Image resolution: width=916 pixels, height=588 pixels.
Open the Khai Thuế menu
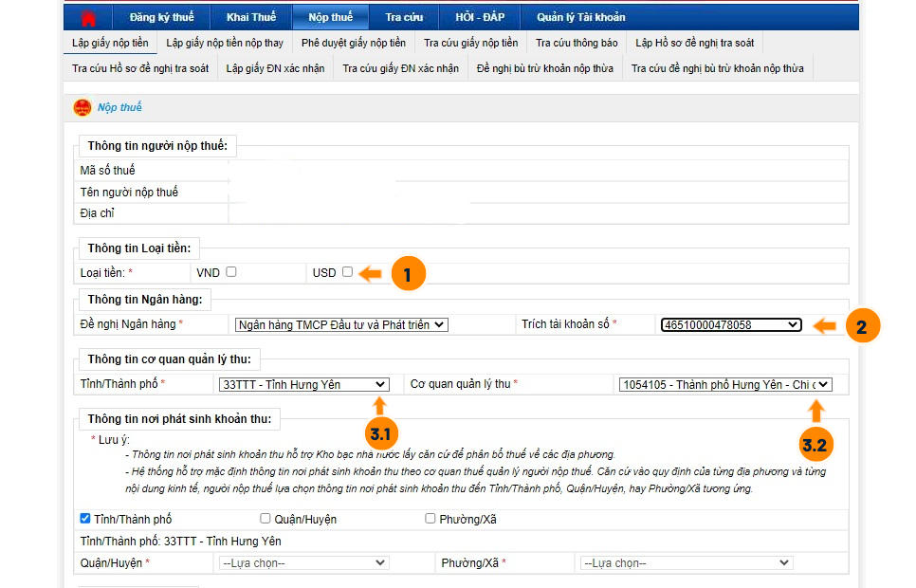click(251, 17)
